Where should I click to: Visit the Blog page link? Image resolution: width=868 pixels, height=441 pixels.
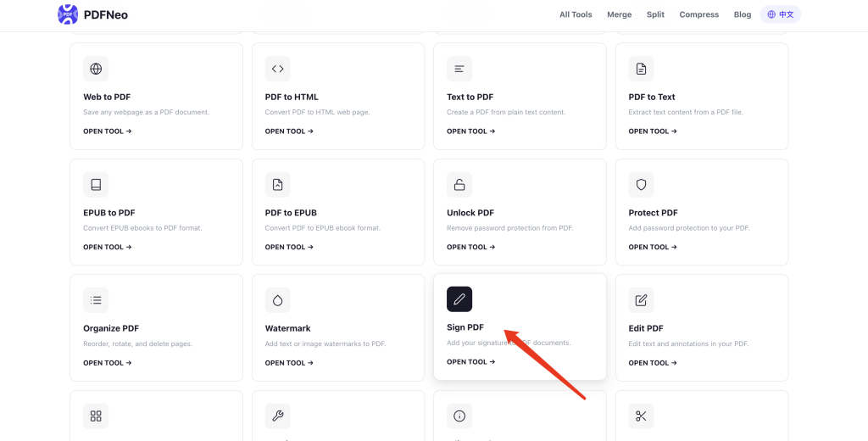click(743, 14)
